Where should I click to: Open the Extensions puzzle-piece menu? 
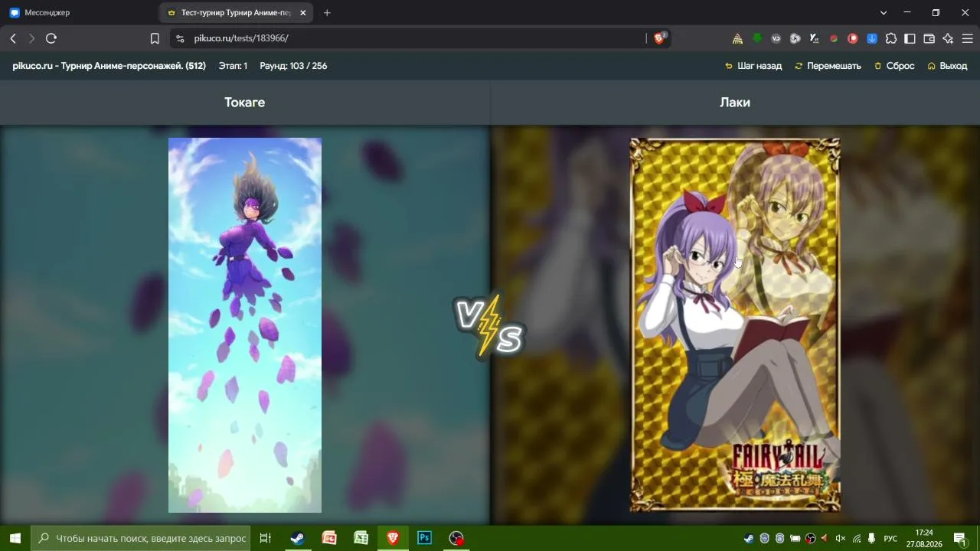point(891,38)
